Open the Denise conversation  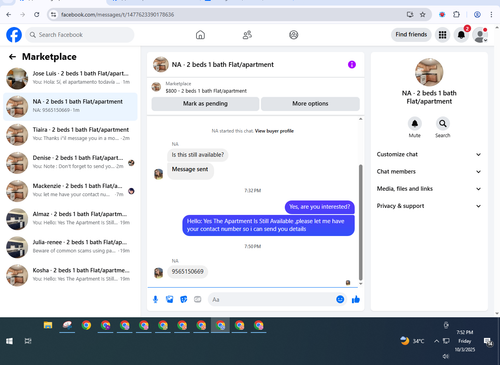70,163
